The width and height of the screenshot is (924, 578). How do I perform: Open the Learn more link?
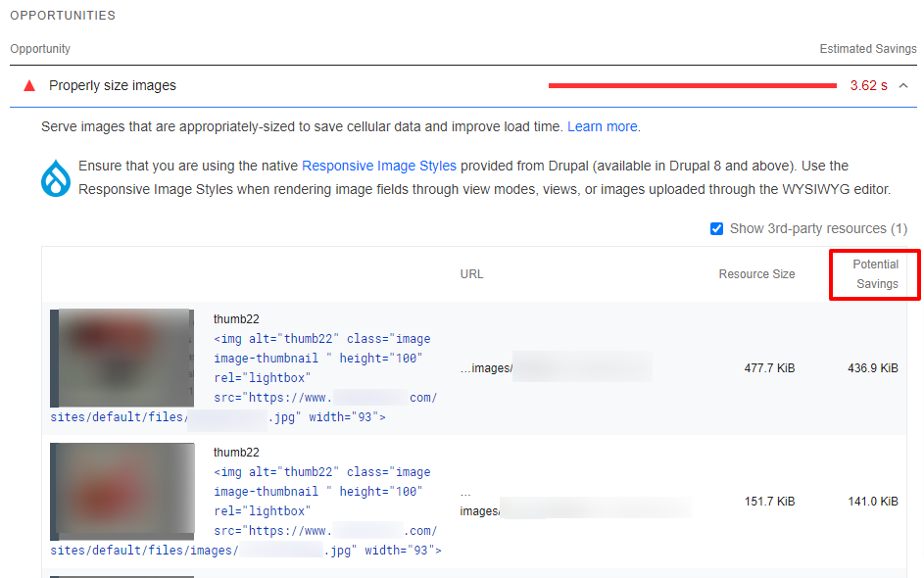pos(602,125)
